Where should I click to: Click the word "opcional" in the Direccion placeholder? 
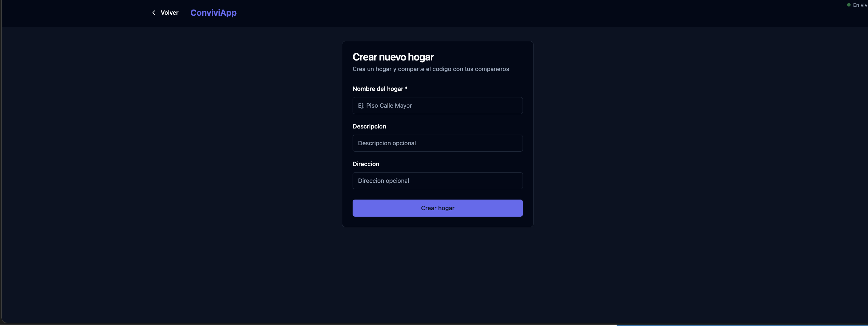(397, 181)
